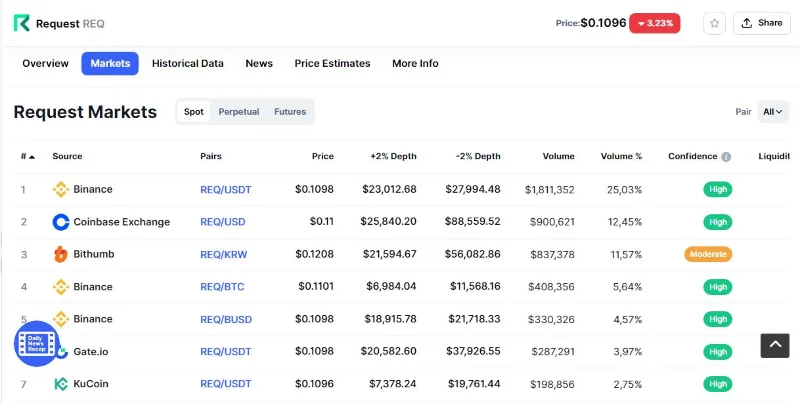Click the $0.1208 Bithumb price
800x405 pixels.
(314, 254)
